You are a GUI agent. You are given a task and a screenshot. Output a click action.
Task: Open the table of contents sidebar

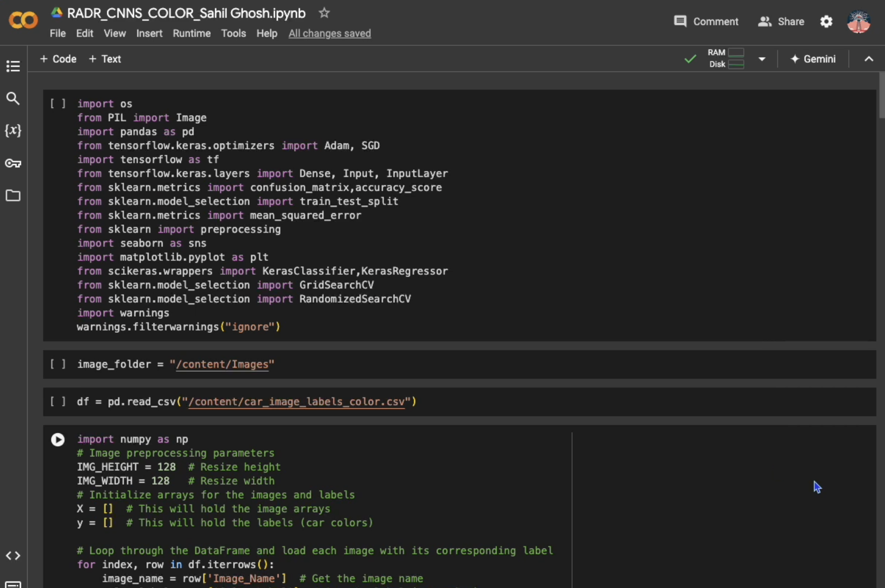(x=13, y=66)
